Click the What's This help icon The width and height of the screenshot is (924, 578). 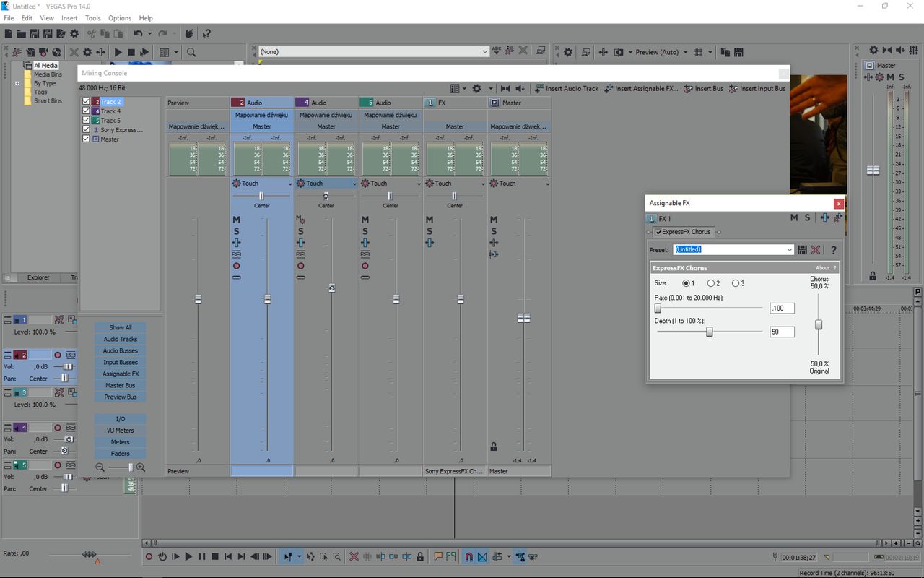206,33
